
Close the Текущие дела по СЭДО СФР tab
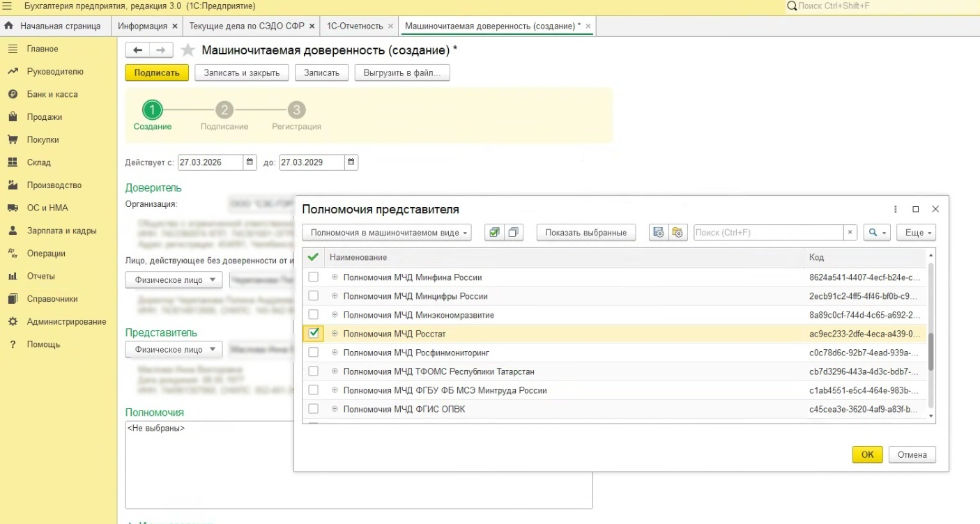[311, 26]
